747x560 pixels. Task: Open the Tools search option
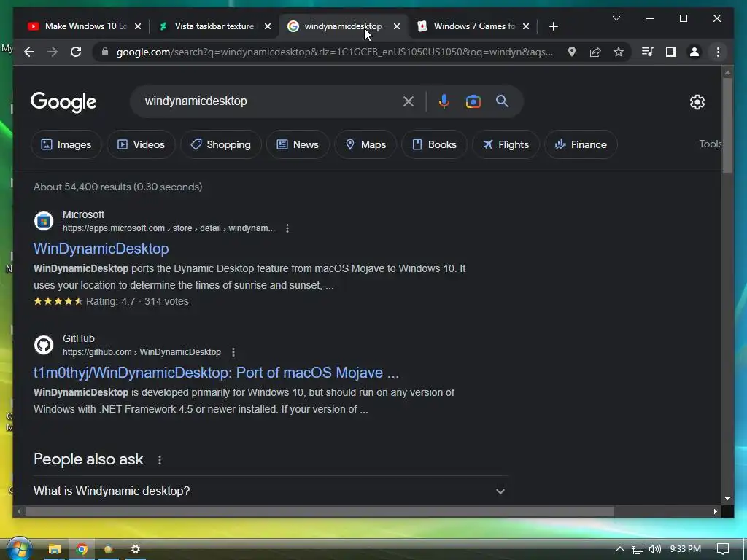point(711,144)
